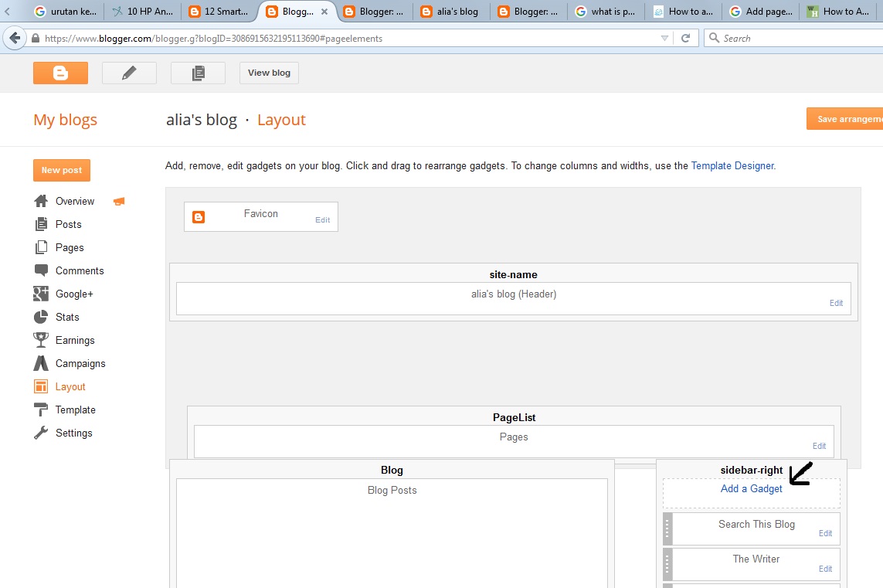Switch to the '12 Smart...' tab
Viewport: 883px width, 588px height.
[x=219, y=12]
